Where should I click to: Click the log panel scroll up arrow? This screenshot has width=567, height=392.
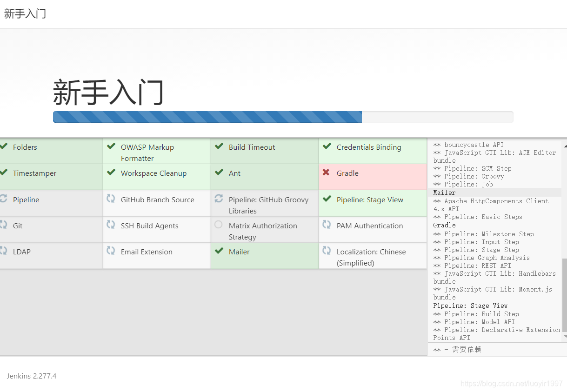[565, 146]
